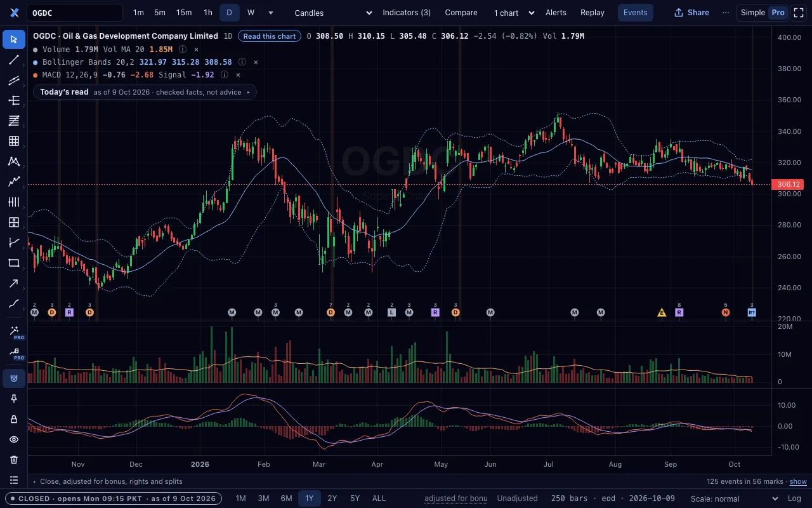Click the Read this chart button
Image resolution: width=812 pixels, height=508 pixels.
tap(270, 36)
